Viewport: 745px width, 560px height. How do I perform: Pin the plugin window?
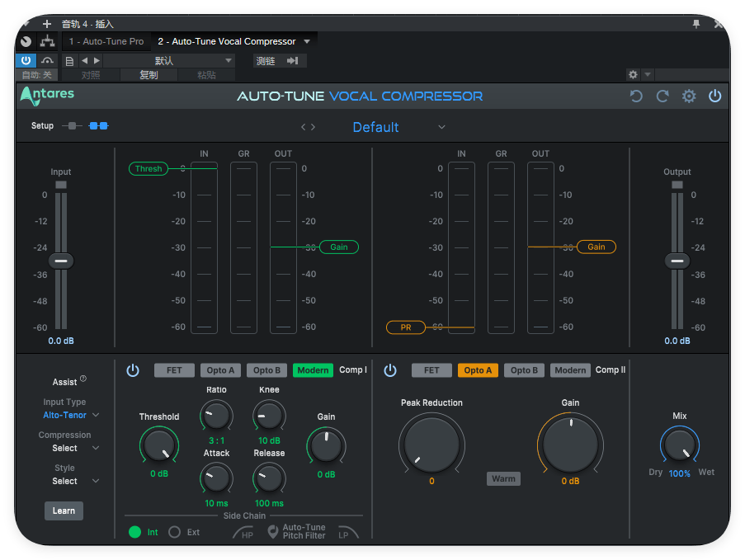[696, 24]
